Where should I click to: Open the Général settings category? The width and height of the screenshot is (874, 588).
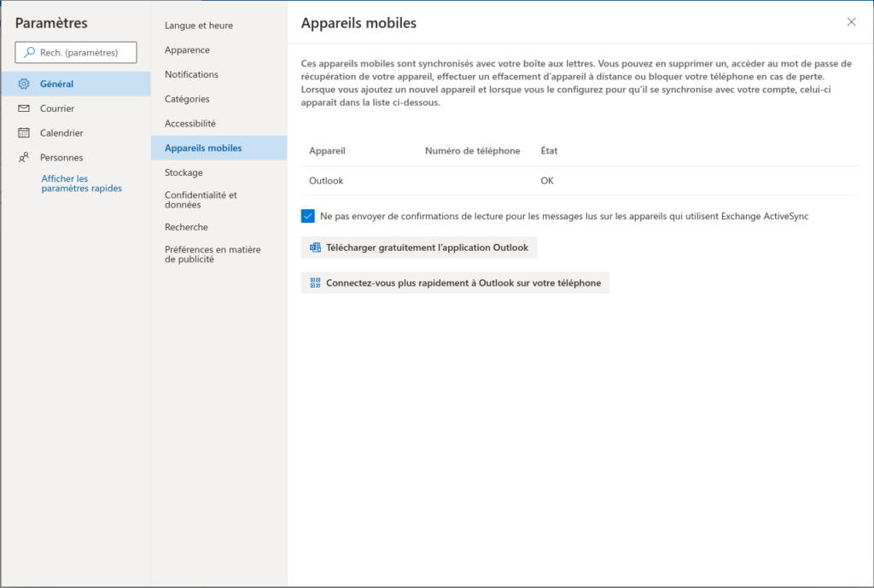click(76, 84)
